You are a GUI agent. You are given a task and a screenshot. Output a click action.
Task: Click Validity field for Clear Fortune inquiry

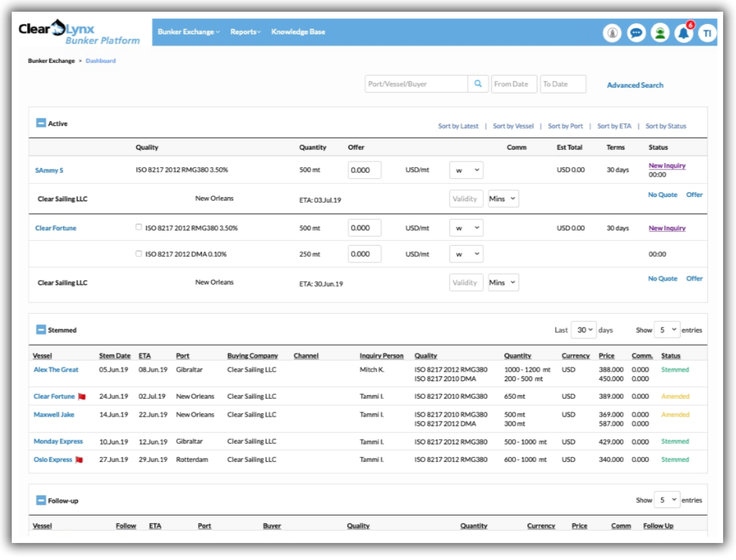tap(466, 283)
